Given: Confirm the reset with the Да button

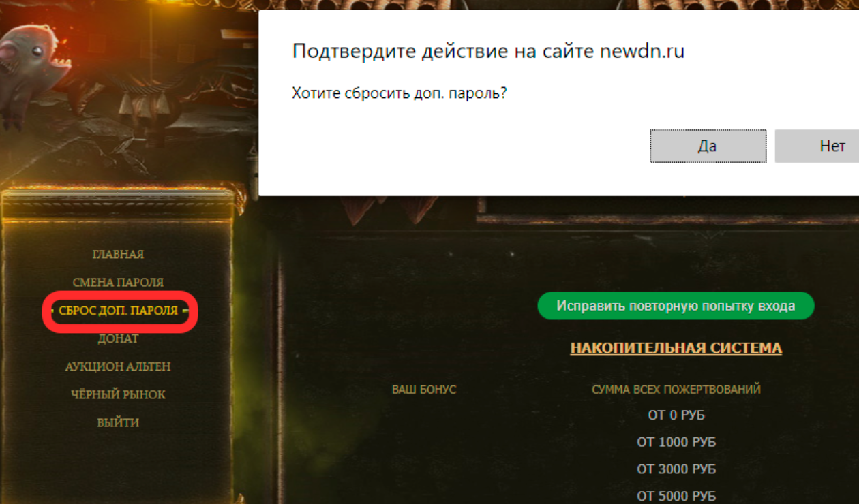Looking at the screenshot, I should tap(708, 146).
